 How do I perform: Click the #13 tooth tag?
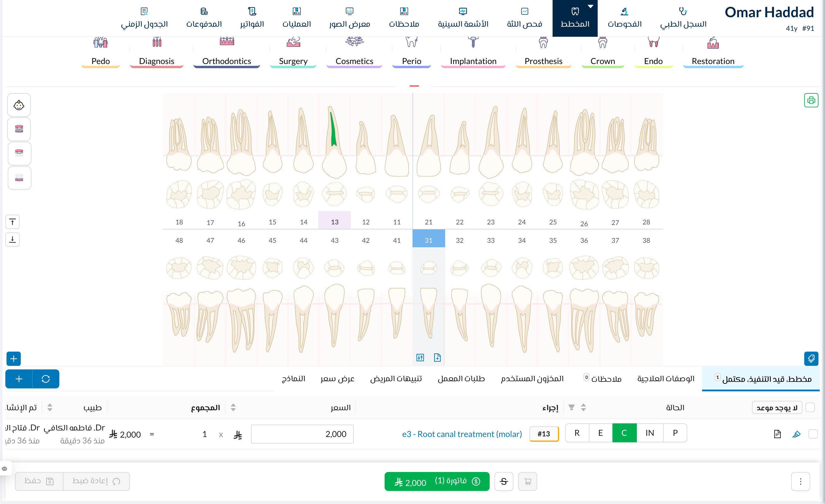[x=544, y=434]
